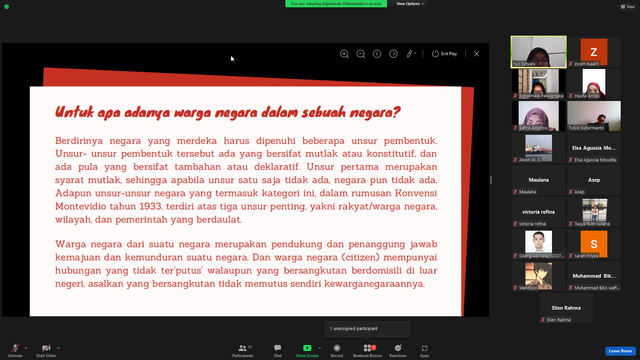Open the Participants panel
This screenshot has height=360, width=640.
242,350
